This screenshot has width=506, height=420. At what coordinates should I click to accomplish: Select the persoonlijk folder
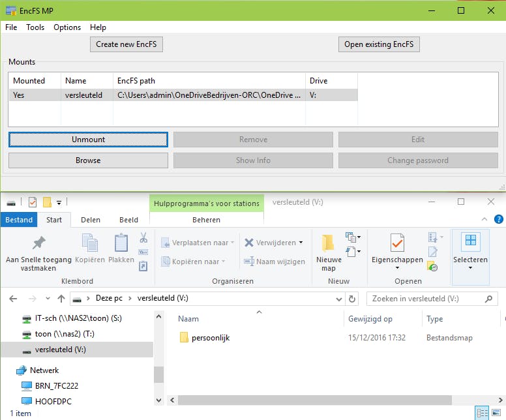click(x=210, y=338)
